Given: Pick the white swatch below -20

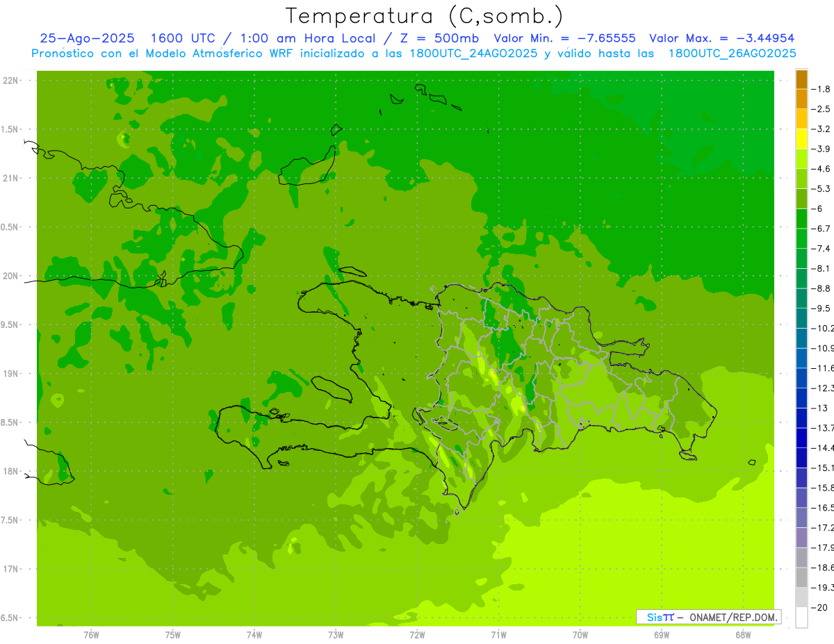Looking at the screenshot, I should click(801, 617).
